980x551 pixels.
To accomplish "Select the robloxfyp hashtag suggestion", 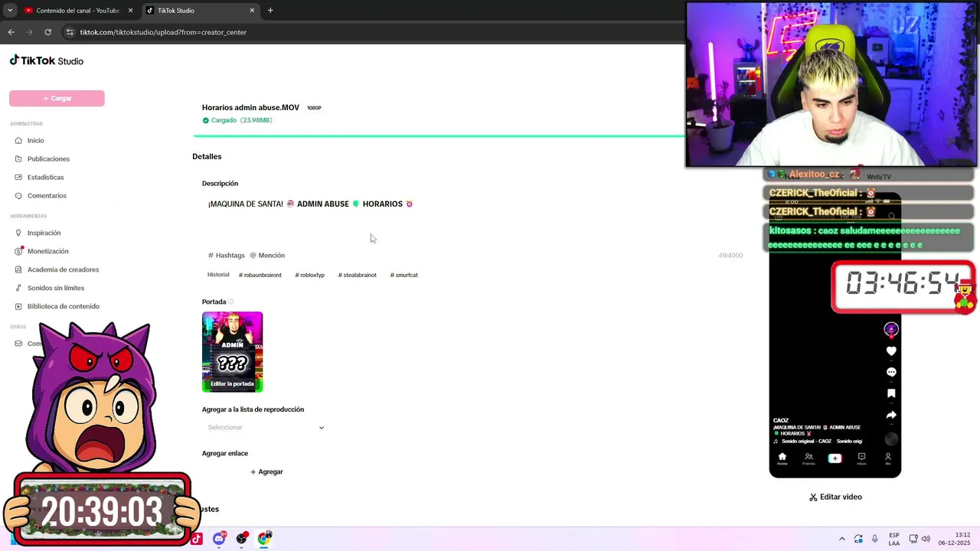I will point(310,275).
